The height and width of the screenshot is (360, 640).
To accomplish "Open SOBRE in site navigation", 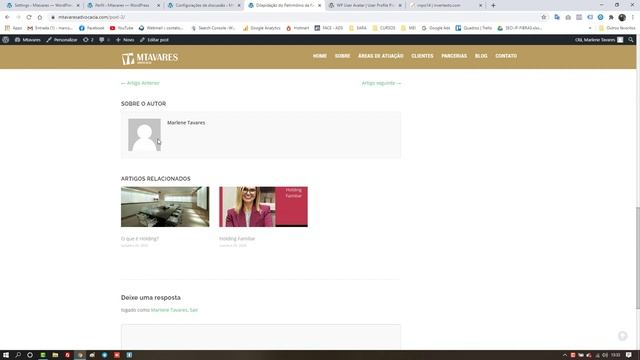I will click(x=342, y=56).
